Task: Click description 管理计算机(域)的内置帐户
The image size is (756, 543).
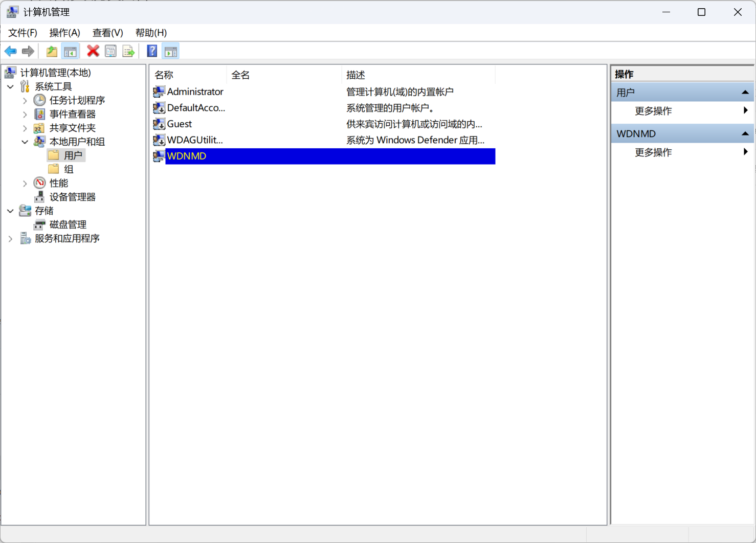Action: pyautogui.click(x=400, y=92)
